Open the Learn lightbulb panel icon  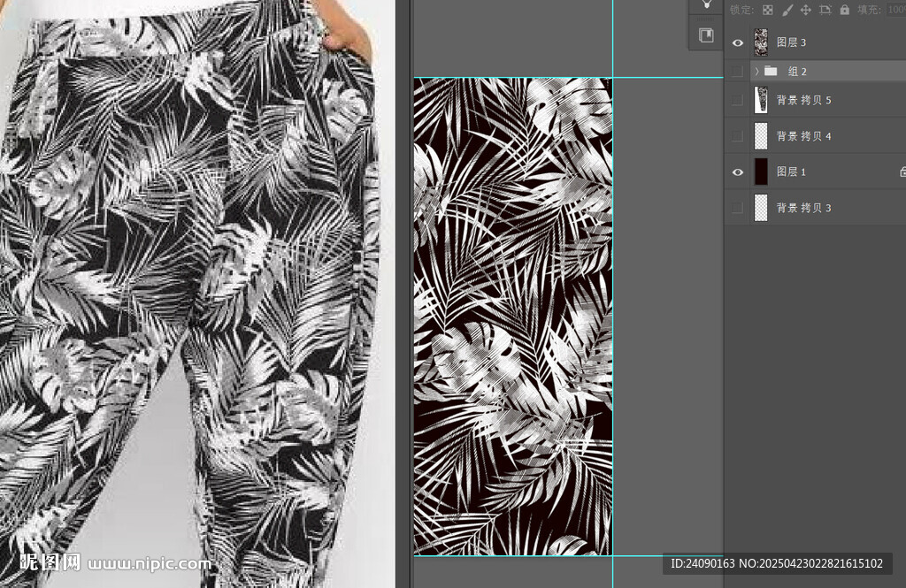point(706,4)
